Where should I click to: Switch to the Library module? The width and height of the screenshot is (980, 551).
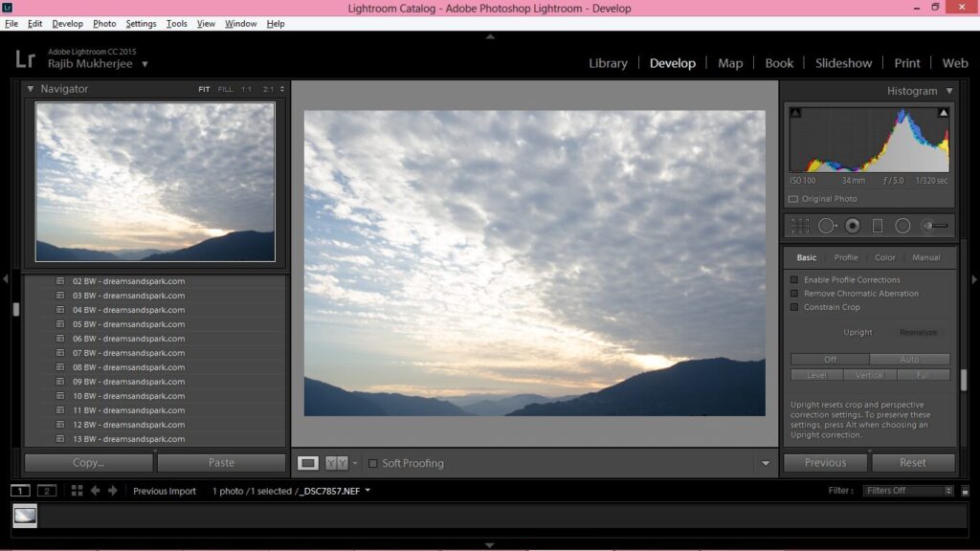[608, 63]
